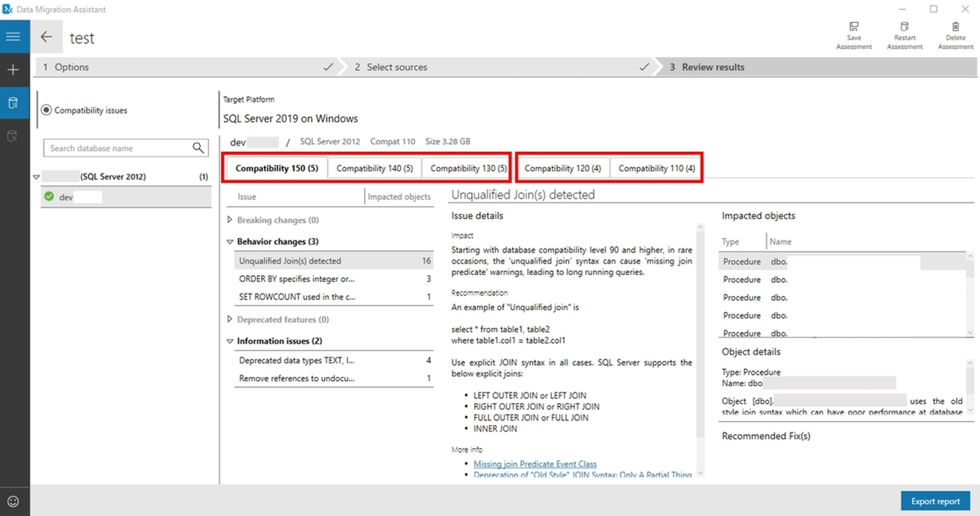The width and height of the screenshot is (980, 516).
Task: Click the Object details scrollbar down arrow
Action: (970, 411)
